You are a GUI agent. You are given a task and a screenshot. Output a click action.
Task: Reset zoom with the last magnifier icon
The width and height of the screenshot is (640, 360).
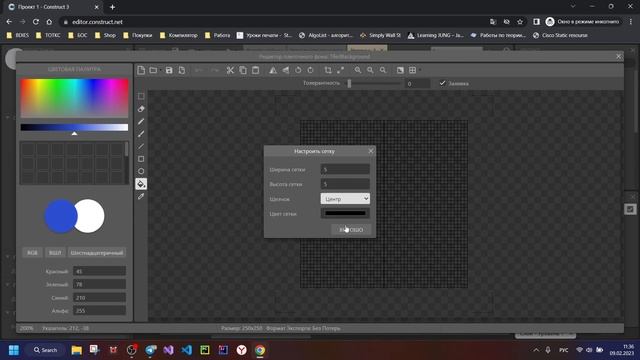[x=383, y=70]
